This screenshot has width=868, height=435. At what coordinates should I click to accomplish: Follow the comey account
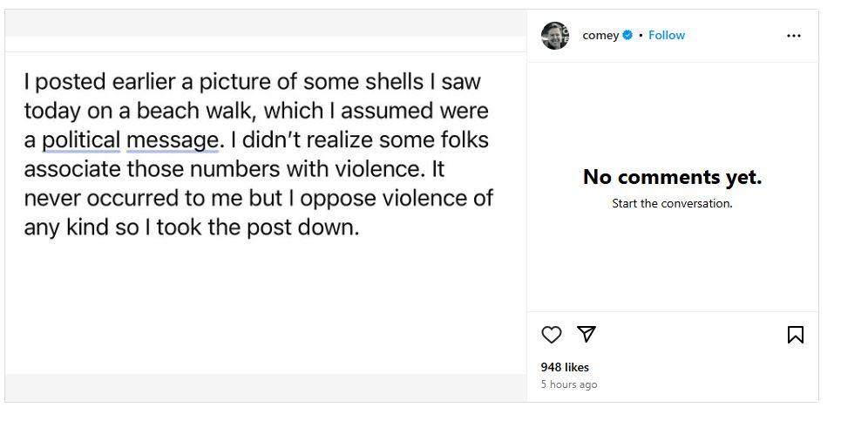pos(667,36)
